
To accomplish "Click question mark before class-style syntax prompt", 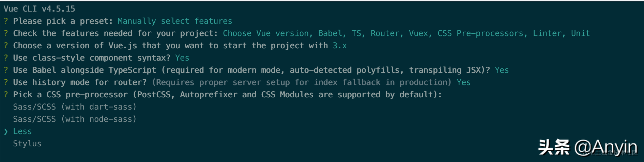I will pos(6,58).
